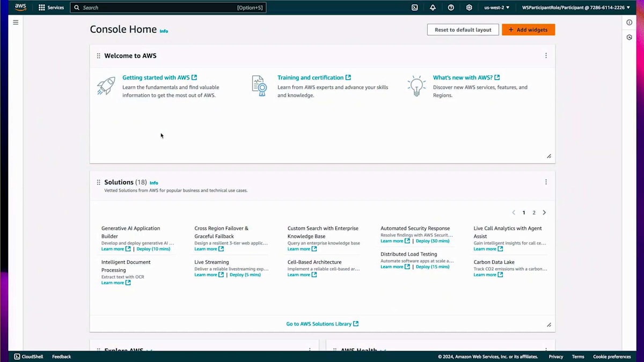Click the Carbon Data Lake title
The height and width of the screenshot is (362, 644).
pos(494,262)
